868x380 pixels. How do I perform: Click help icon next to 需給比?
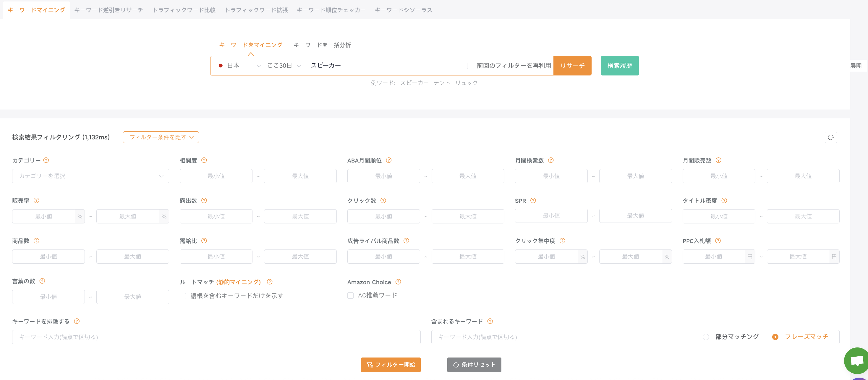[x=204, y=240]
